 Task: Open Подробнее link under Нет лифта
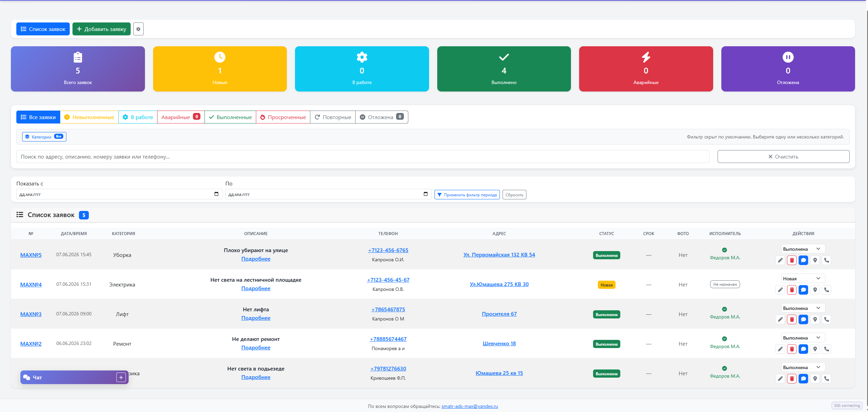[x=256, y=318]
